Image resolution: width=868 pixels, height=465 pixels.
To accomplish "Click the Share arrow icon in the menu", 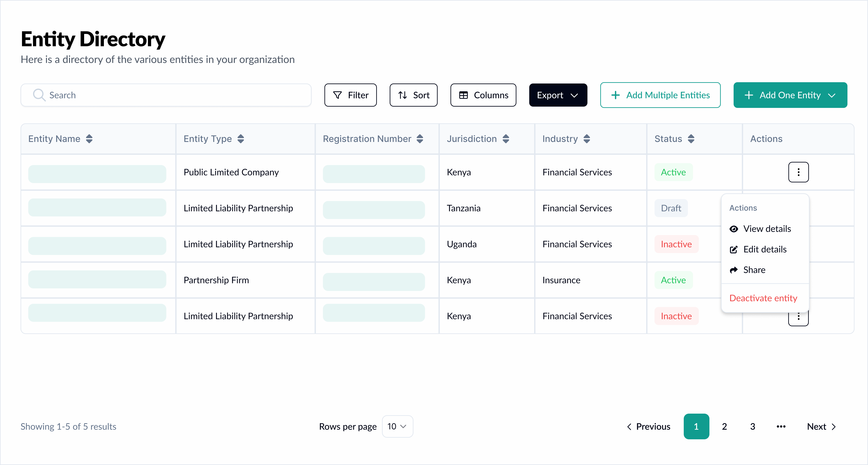I will [734, 270].
